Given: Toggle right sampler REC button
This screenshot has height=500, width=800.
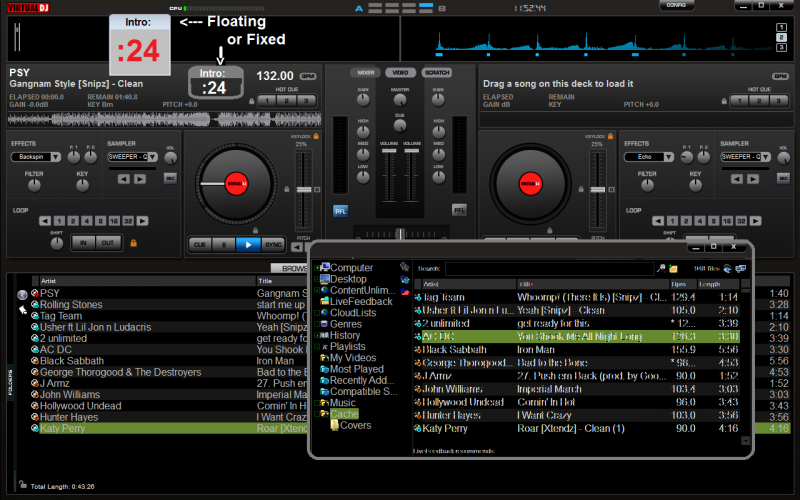Looking at the screenshot, I should [783, 178].
